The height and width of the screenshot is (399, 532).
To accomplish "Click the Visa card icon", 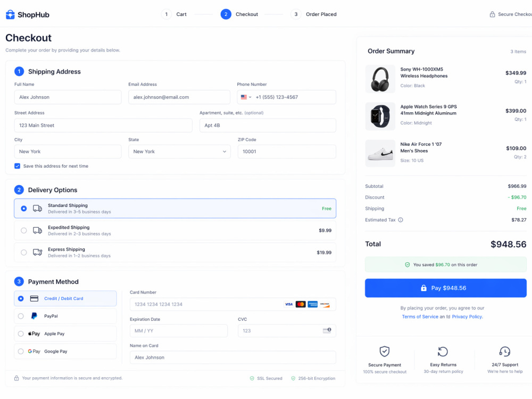I will 289,304.
